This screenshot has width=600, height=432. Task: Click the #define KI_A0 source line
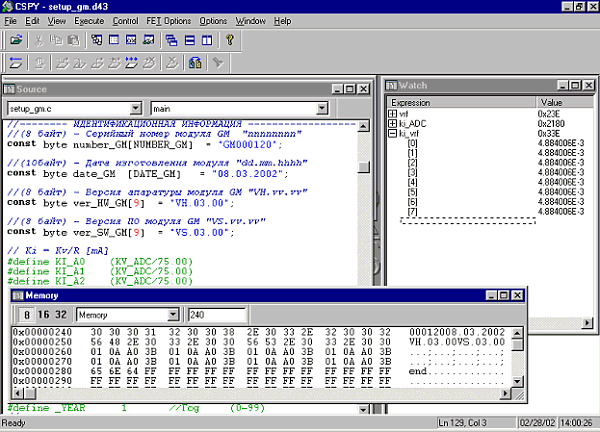(x=100, y=262)
